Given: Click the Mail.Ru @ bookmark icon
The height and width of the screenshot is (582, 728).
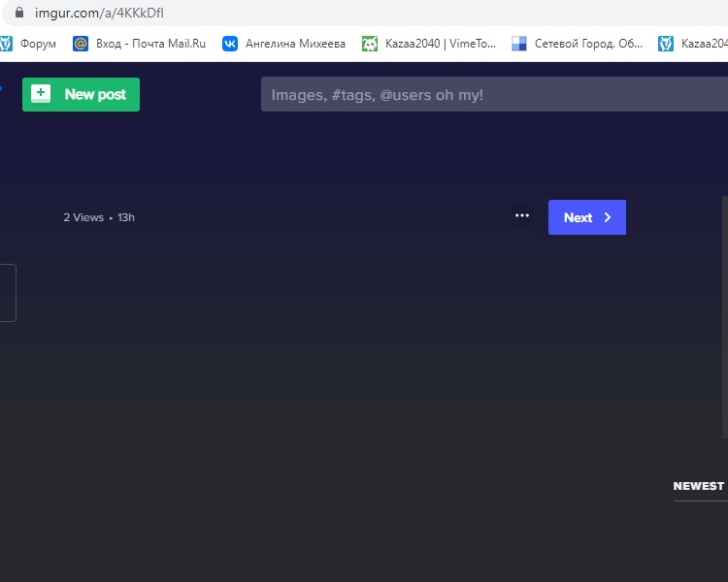Looking at the screenshot, I should [81, 44].
